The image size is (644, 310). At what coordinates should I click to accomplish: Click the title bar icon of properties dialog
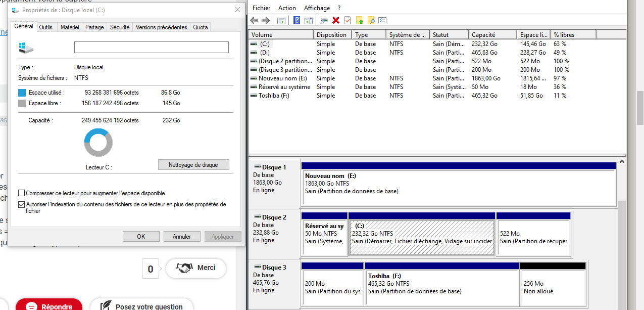pyautogui.click(x=15, y=10)
